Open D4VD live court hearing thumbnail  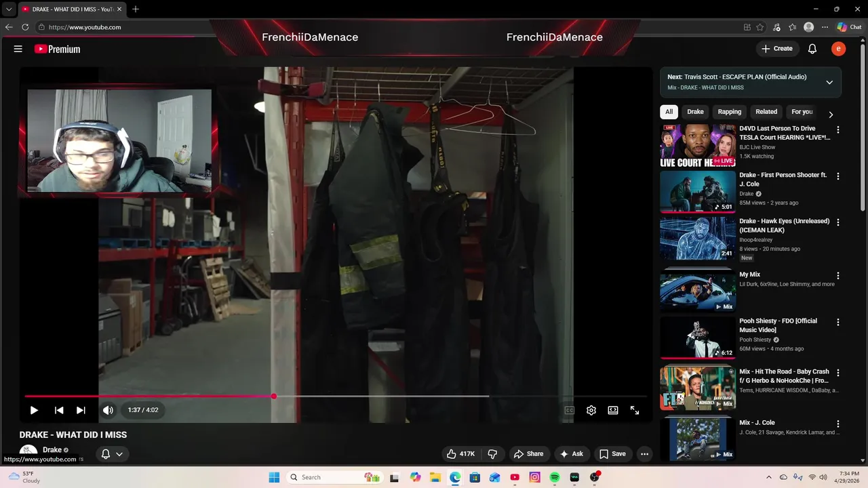(698, 145)
